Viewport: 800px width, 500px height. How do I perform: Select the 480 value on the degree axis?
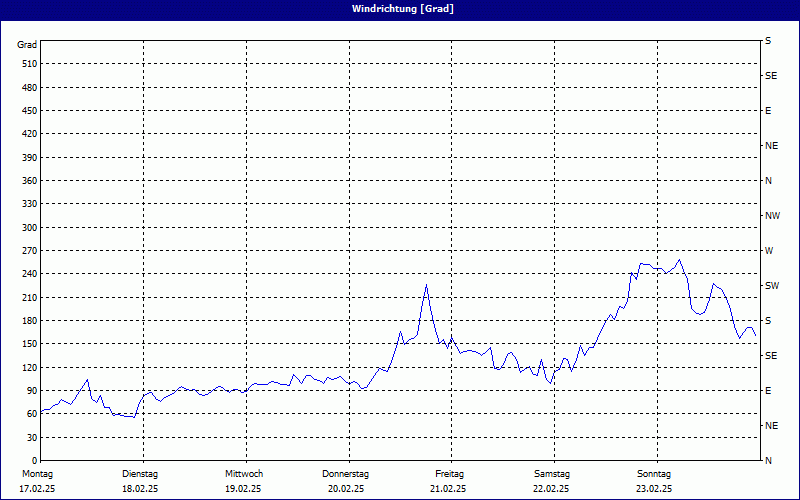coord(30,87)
